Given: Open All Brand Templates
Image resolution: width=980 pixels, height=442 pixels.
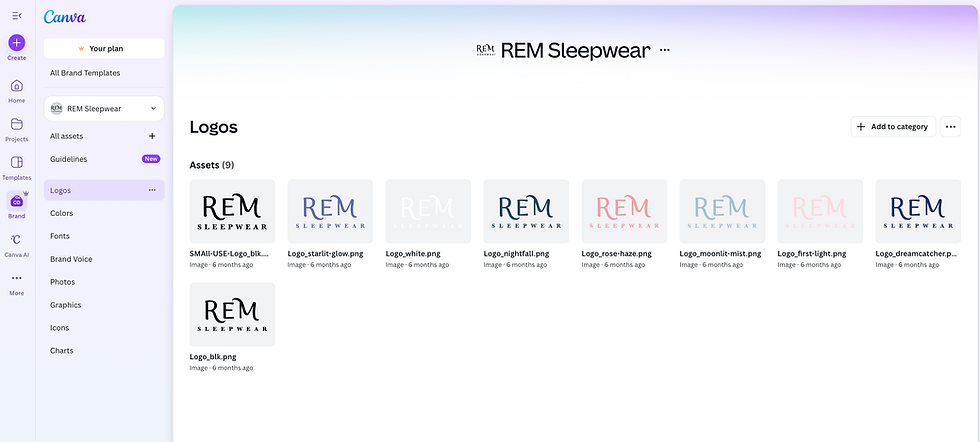Looking at the screenshot, I should 85,73.
